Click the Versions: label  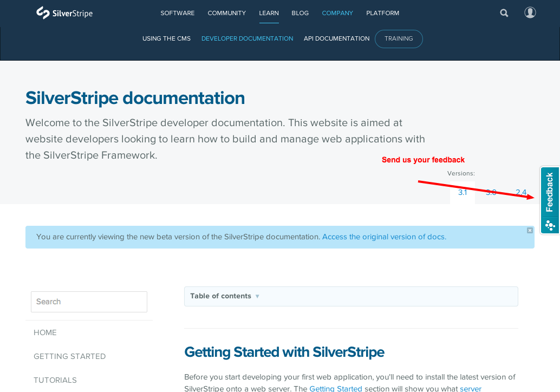[461, 173]
